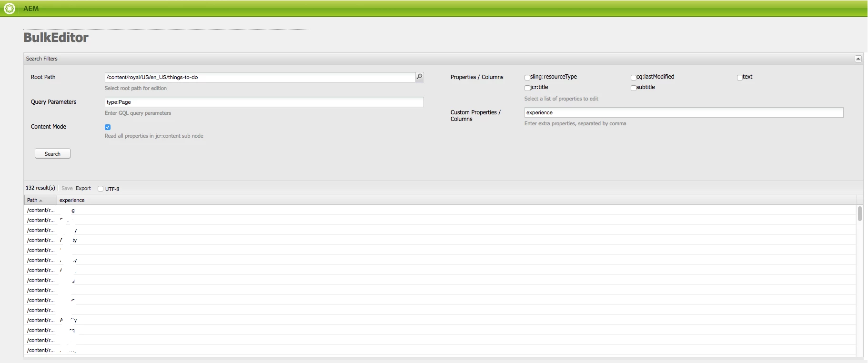The image size is (868, 363).
Task: Enable the text property checkbox
Action: point(740,77)
